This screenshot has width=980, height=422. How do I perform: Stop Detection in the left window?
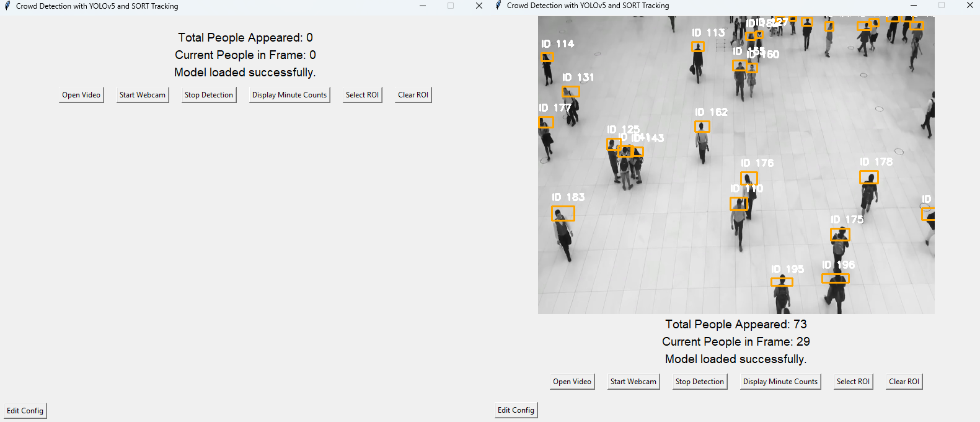pyautogui.click(x=208, y=95)
